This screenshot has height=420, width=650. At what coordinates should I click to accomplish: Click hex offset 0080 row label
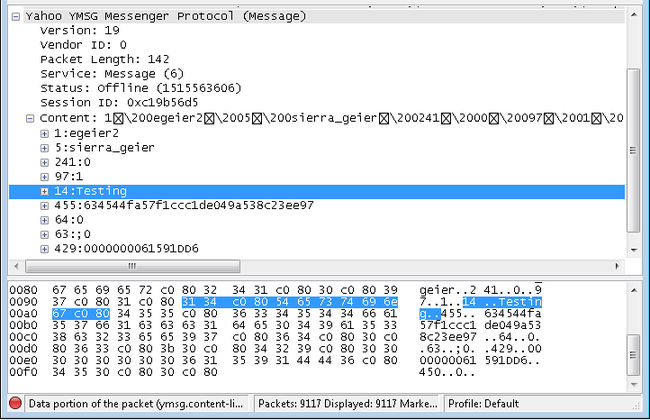click(x=23, y=290)
